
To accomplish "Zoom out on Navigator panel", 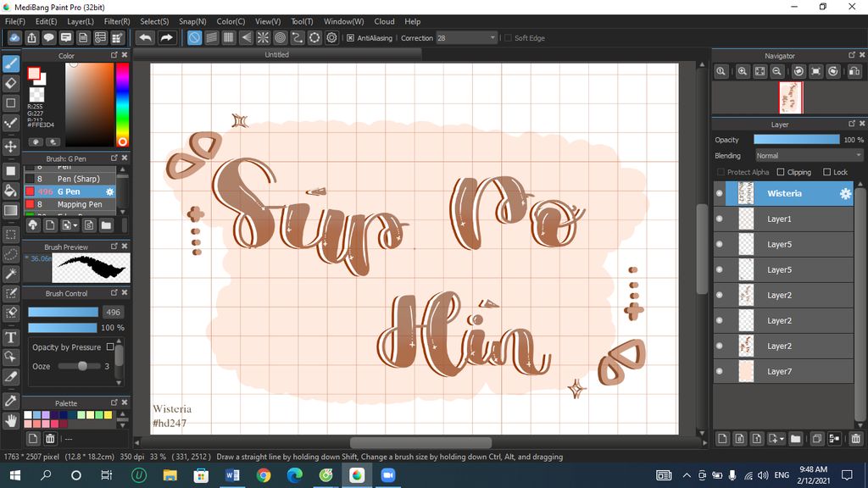I will pyautogui.click(x=777, y=71).
